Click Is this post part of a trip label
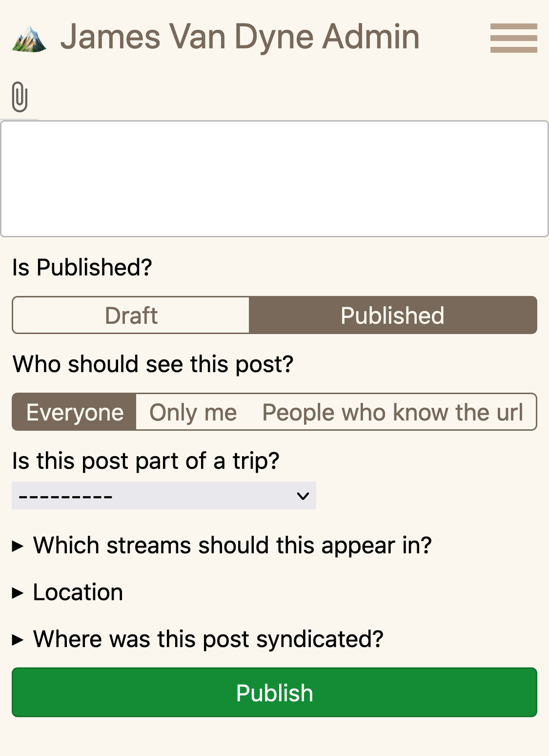This screenshot has width=549, height=756. coord(145,461)
